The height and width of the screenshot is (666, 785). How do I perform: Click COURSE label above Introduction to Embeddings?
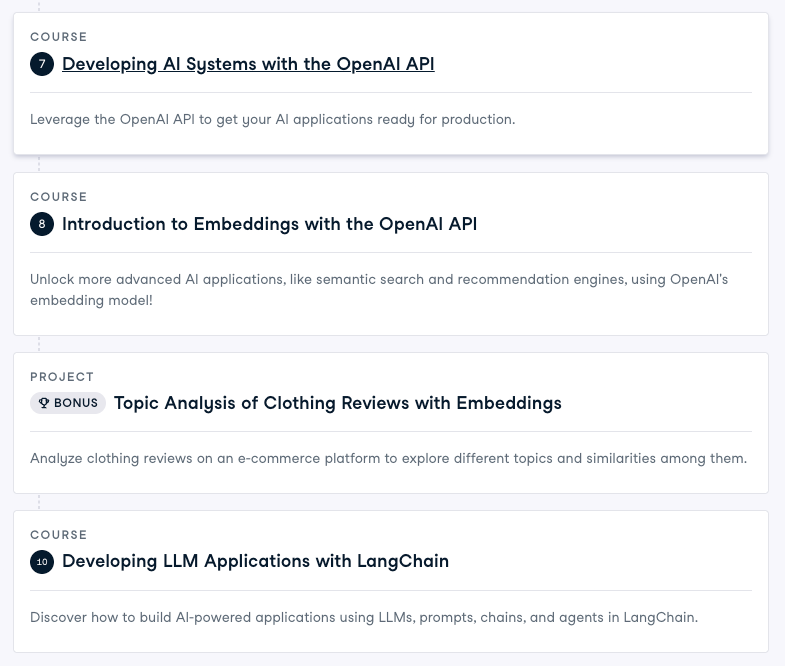pos(59,197)
